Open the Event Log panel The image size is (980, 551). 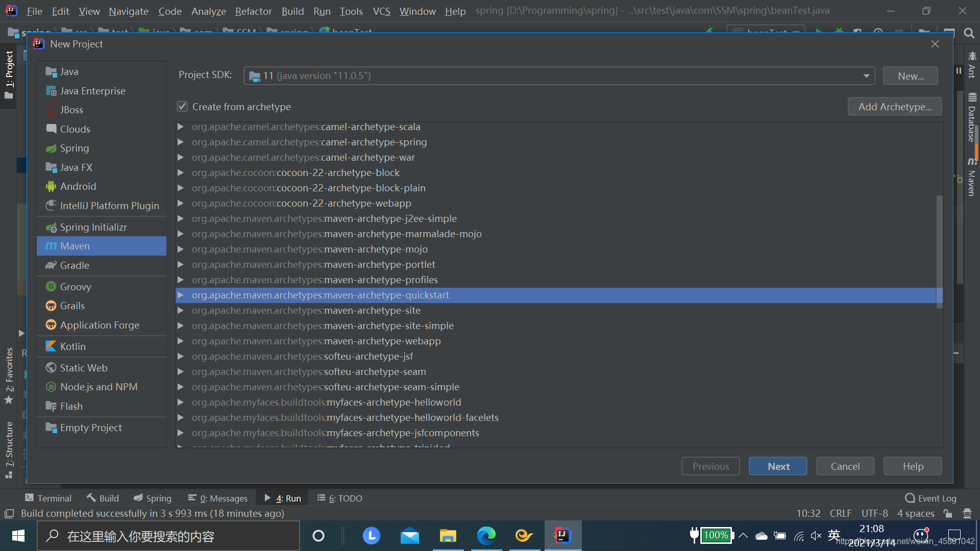(x=930, y=498)
